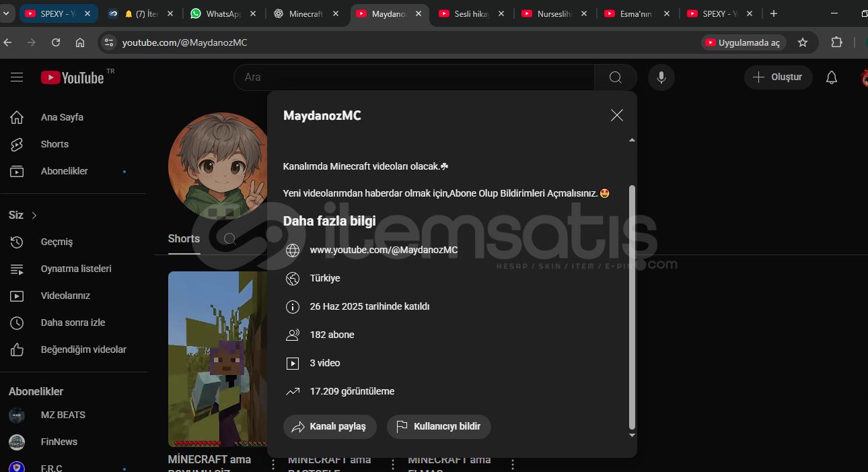Open a new browser tab

point(774,13)
